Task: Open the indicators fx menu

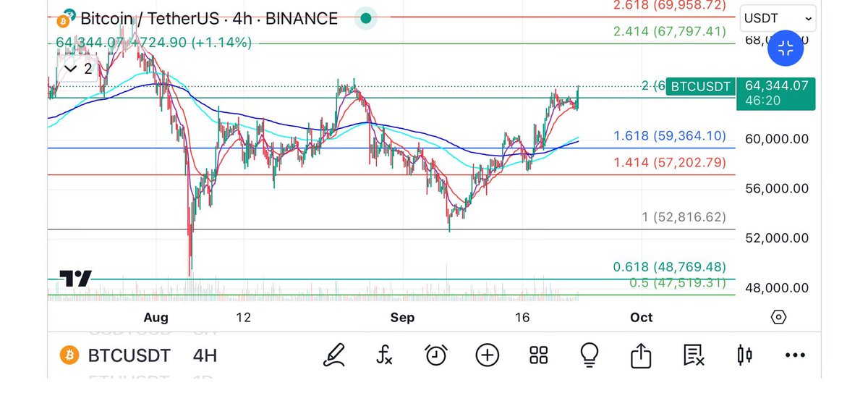Action: [x=384, y=355]
